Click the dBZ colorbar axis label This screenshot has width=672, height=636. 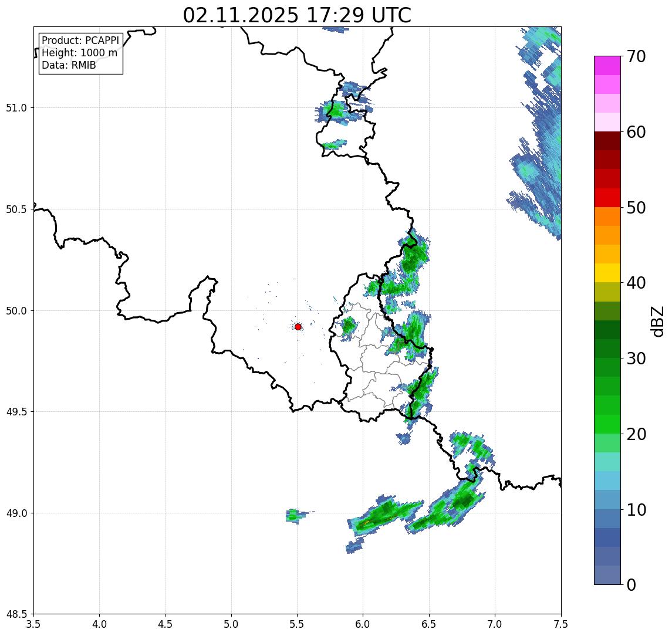(x=657, y=321)
